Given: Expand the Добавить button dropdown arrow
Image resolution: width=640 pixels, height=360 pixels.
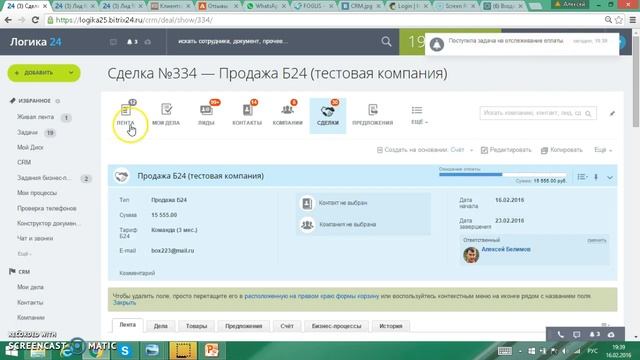Looking at the screenshot, I should [71, 73].
